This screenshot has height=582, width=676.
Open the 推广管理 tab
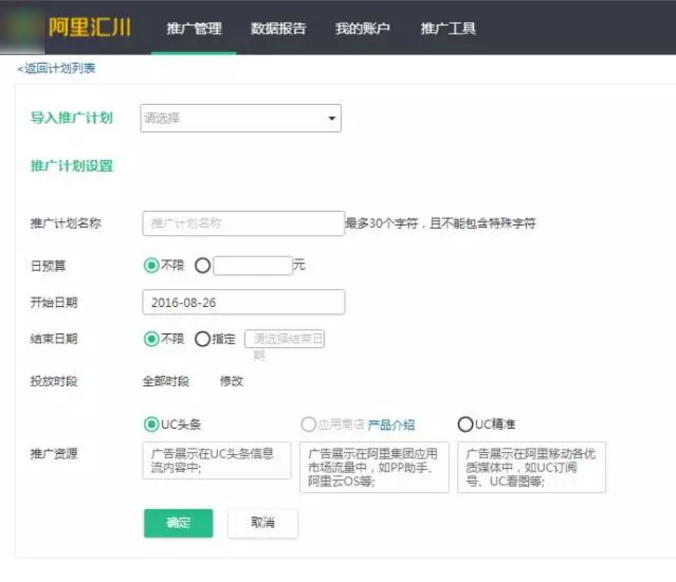tap(194, 28)
